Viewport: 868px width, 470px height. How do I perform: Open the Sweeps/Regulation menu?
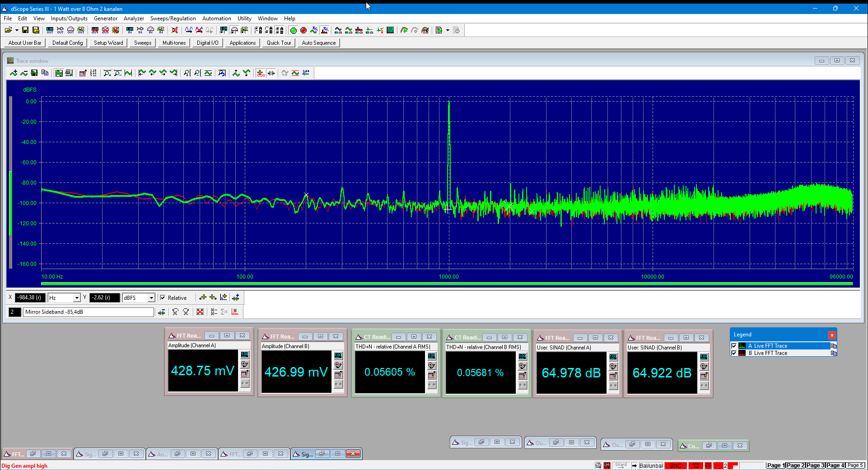173,19
